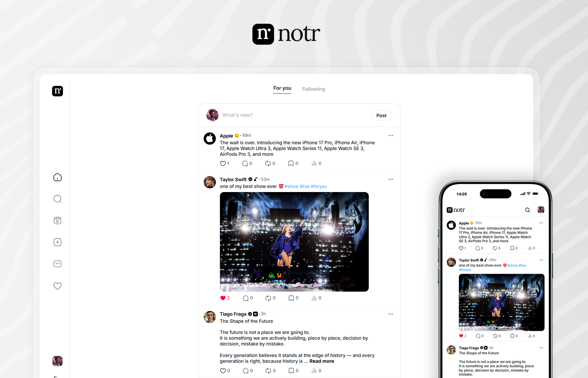Switch to the Following tab
The image size is (588, 378).
(313, 89)
